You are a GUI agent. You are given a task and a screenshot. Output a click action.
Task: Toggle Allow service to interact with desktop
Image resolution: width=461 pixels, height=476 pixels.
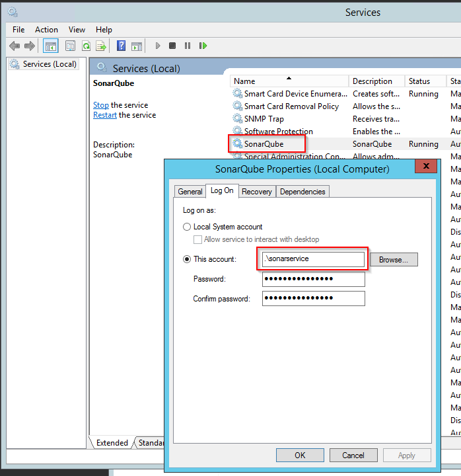tap(197, 239)
